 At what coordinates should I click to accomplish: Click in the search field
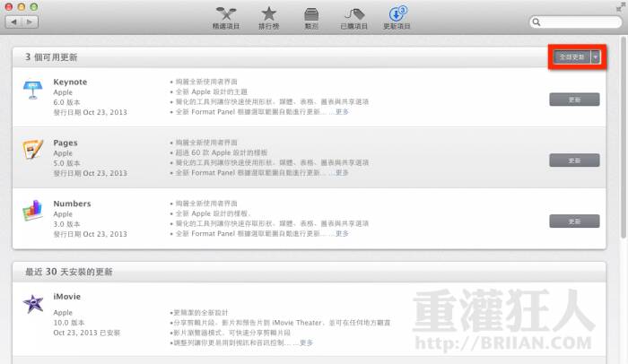click(x=576, y=22)
